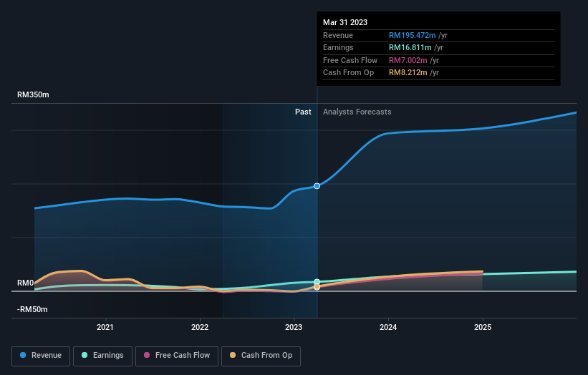Click the orange Cash From Op marker at Mar 2023
The height and width of the screenshot is (375, 588).
click(x=317, y=286)
